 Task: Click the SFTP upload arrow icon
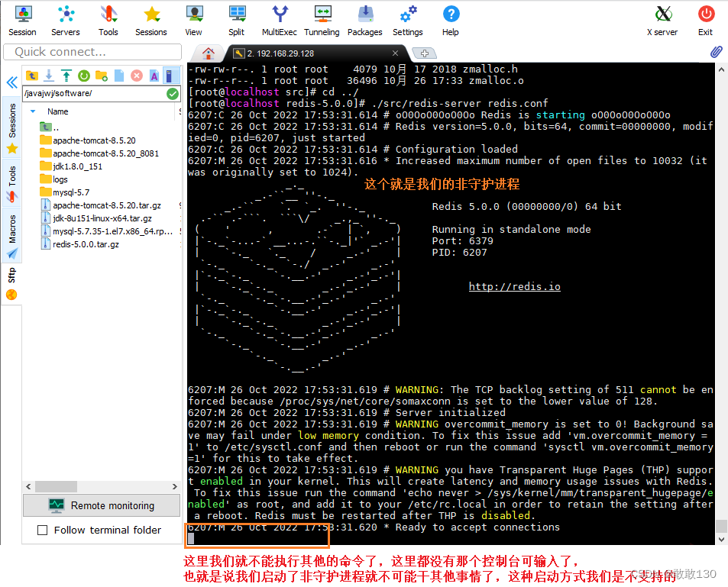click(x=66, y=75)
